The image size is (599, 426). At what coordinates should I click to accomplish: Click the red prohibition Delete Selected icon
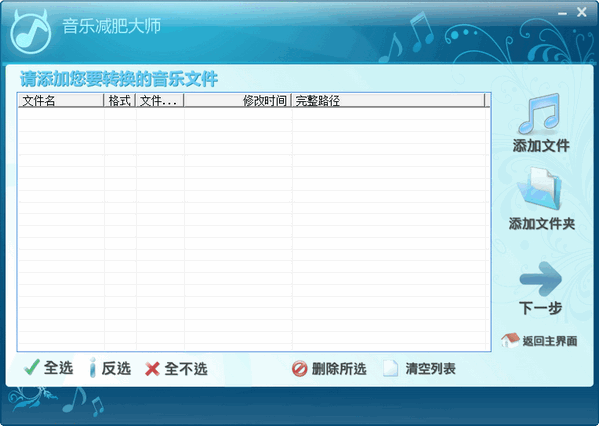pos(299,369)
